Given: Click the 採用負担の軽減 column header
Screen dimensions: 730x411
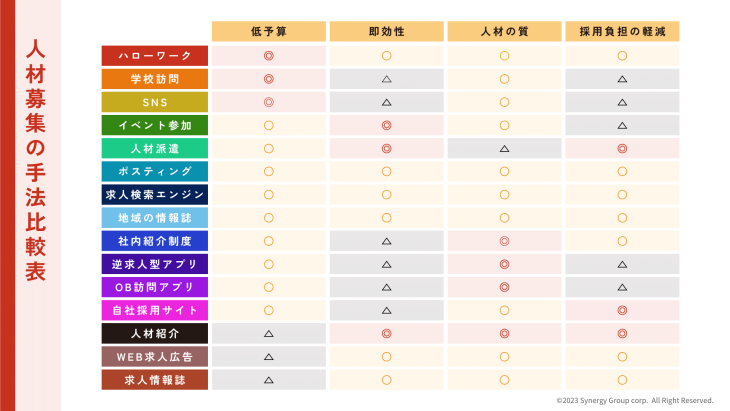Looking at the screenshot, I should [622, 31].
